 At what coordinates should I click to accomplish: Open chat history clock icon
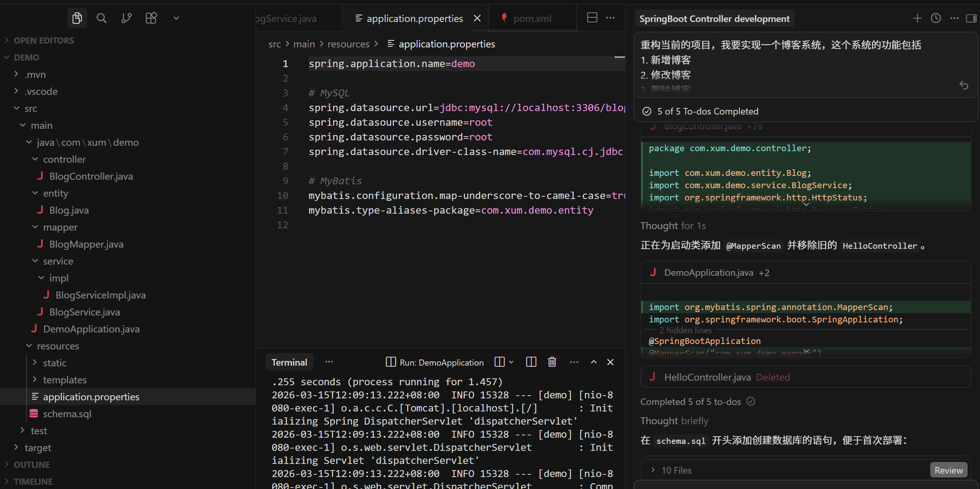(x=936, y=18)
